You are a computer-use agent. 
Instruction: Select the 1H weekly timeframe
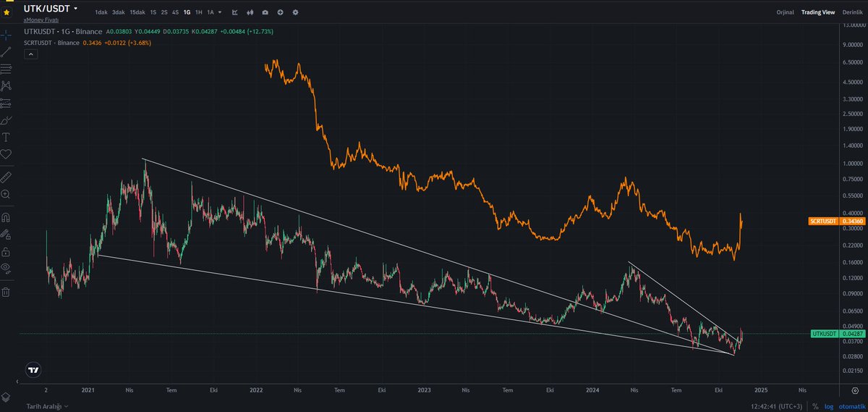tap(199, 12)
